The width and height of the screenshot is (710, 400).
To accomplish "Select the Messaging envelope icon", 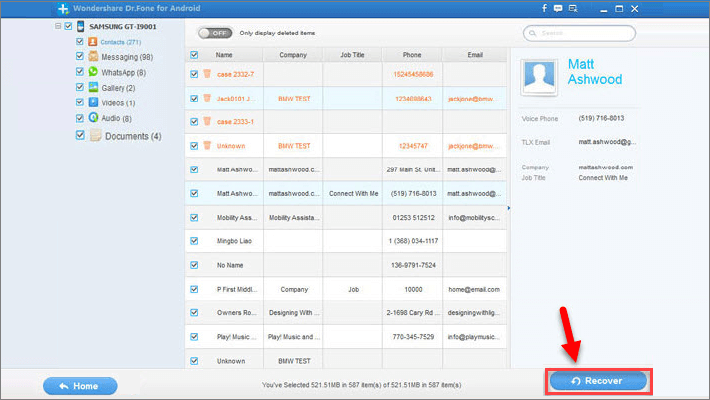I will point(93,57).
